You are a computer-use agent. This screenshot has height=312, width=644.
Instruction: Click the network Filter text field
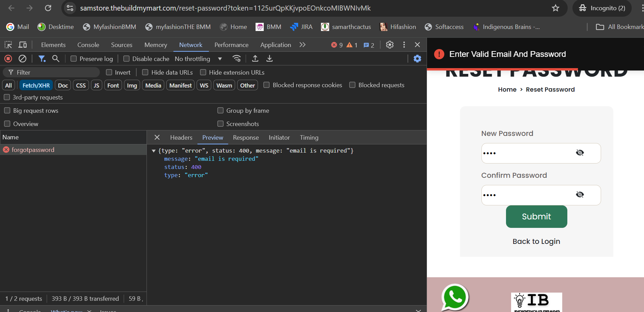click(x=51, y=72)
